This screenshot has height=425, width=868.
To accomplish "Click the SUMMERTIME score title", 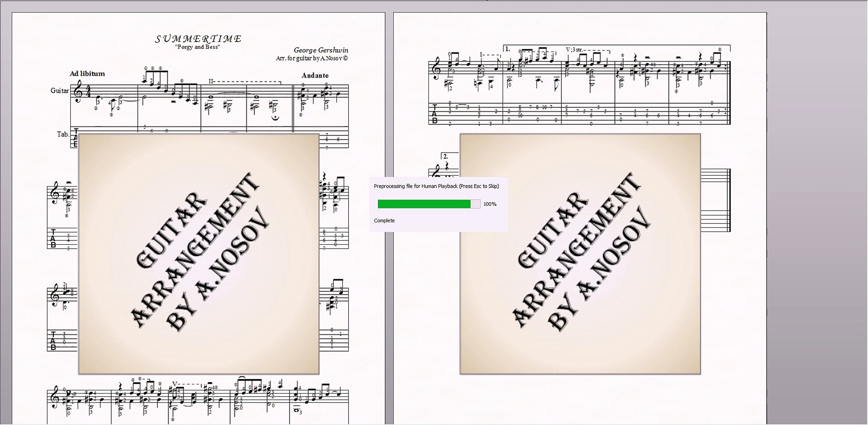I will (x=198, y=39).
